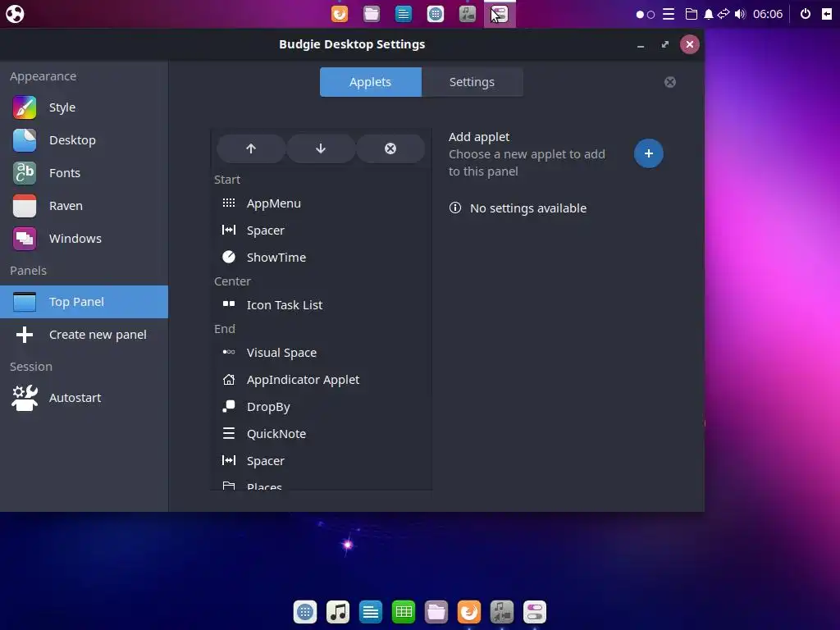Move selected applet up with arrow button

(251, 148)
